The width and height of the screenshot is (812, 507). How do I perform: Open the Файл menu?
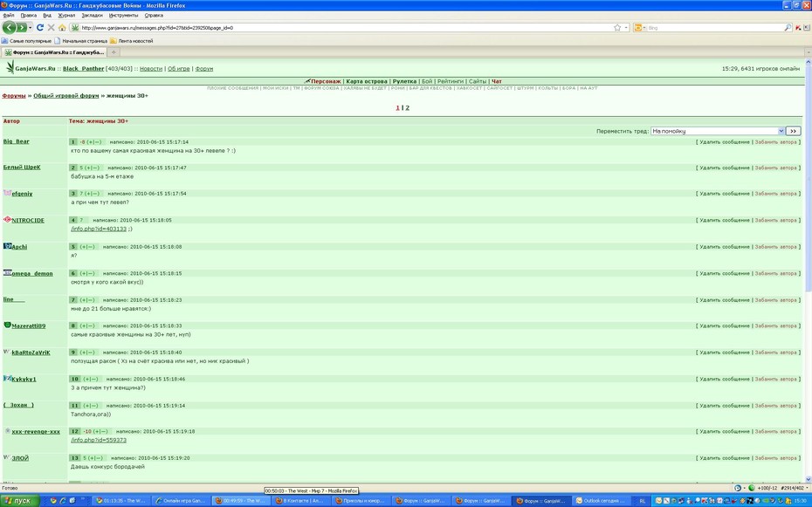pyautogui.click(x=8, y=16)
